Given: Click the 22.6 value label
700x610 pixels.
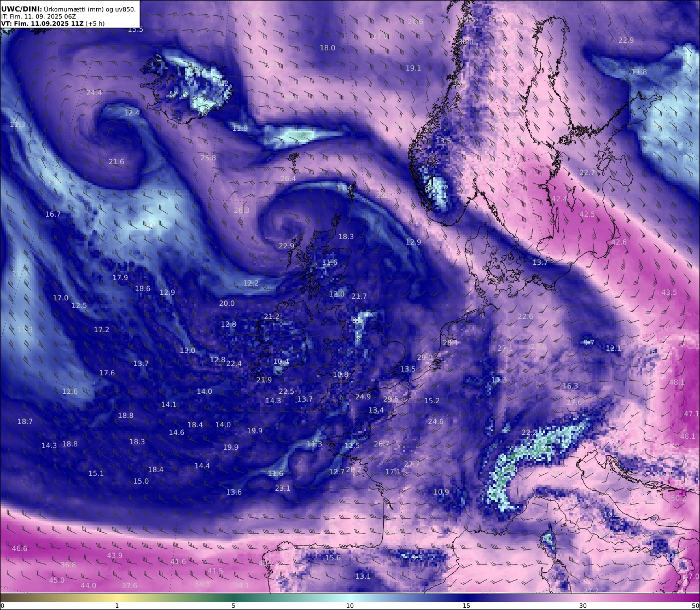Looking at the screenshot, I should coord(526,316).
